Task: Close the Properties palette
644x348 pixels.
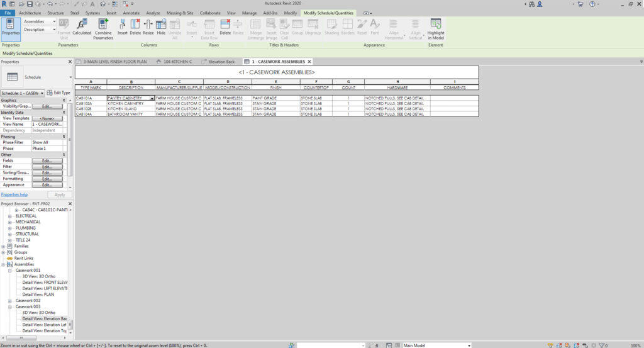Action: point(70,62)
